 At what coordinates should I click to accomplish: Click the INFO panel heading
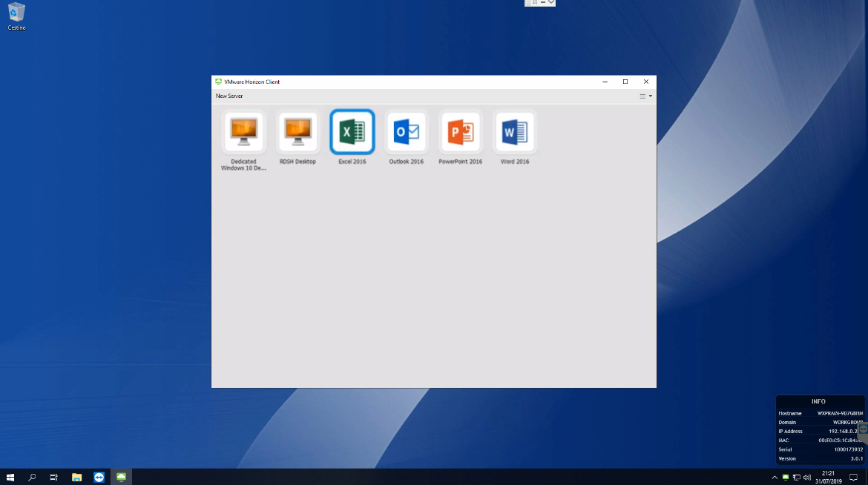tap(819, 402)
